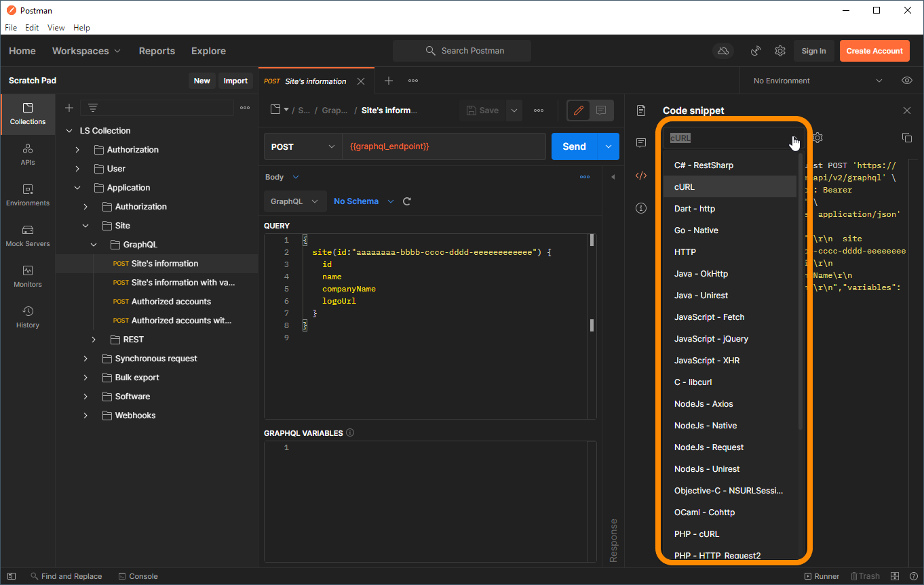Toggle the sidebar from the status bar
924x585 pixels.
pyautogui.click(x=12, y=576)
